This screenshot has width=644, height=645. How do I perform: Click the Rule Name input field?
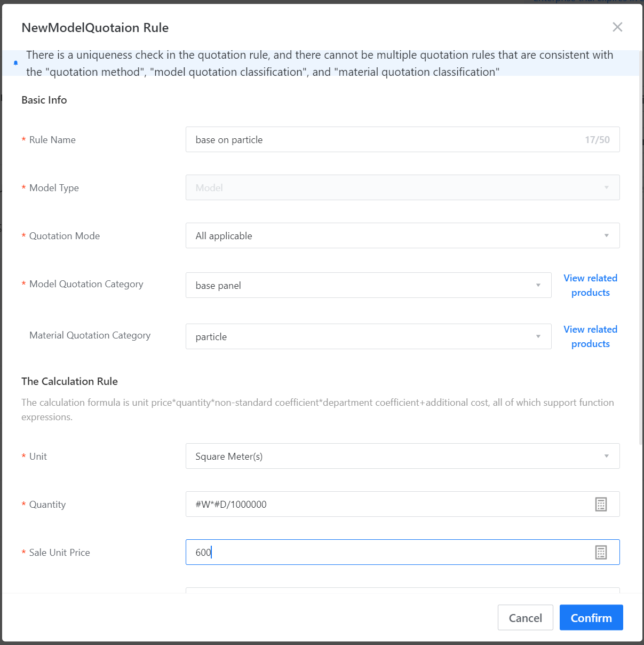coord(384,139)
